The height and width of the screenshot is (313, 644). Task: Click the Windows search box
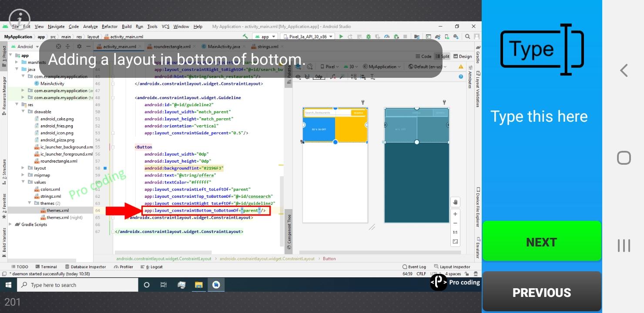tap(77, 285)
